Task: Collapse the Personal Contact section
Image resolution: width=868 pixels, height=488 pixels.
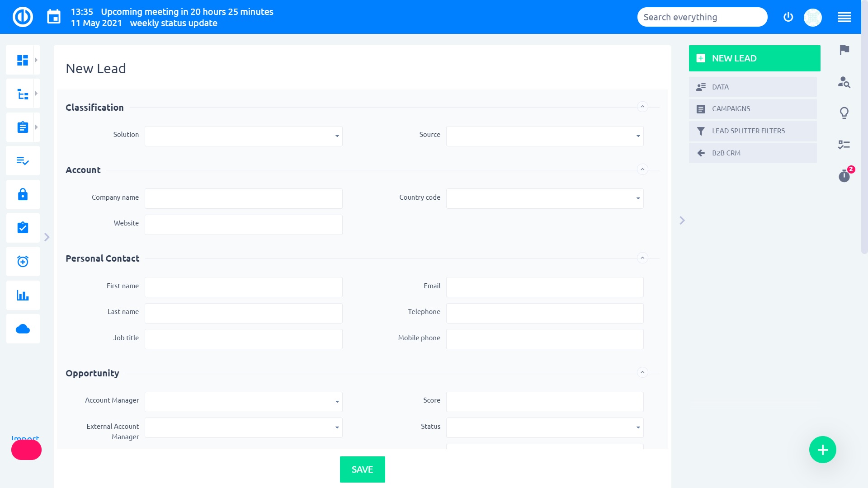Action: 642,258
